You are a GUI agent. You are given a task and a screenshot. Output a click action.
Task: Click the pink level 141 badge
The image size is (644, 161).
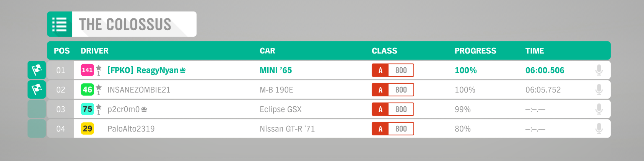tap(87, 70)
